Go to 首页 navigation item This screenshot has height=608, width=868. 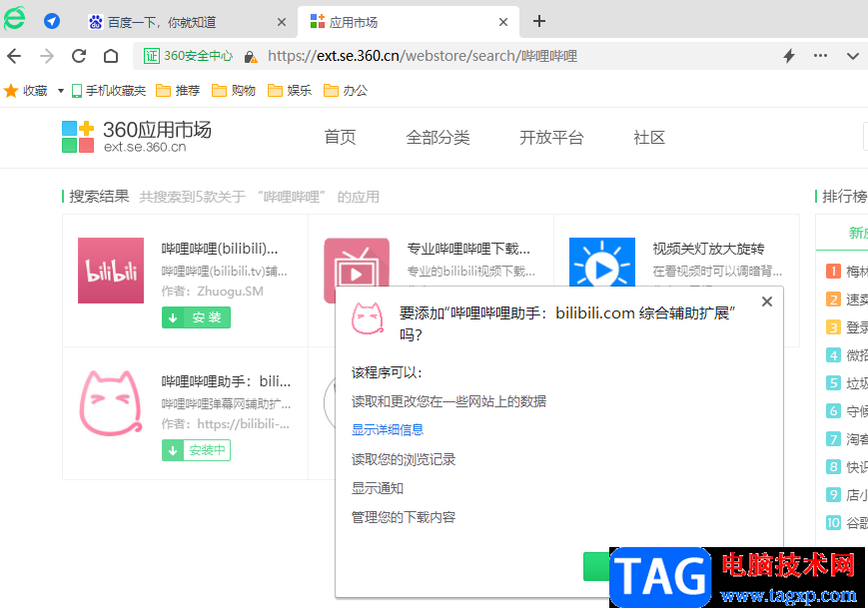340,137
